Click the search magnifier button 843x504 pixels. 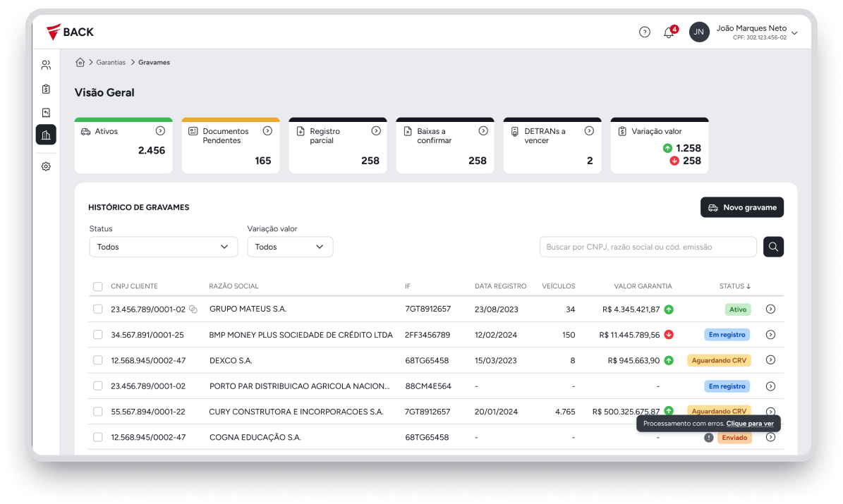(x=774, y=247)
